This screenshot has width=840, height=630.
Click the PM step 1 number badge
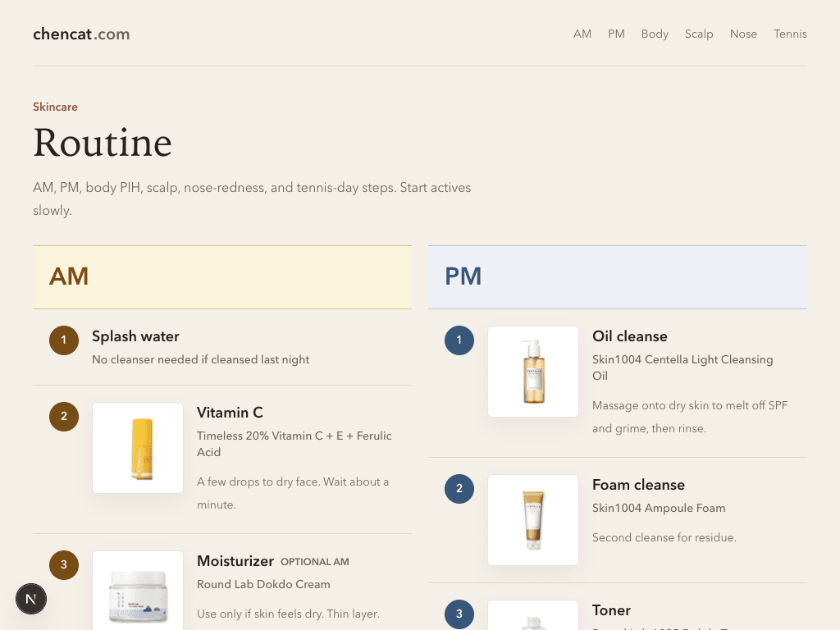coord(459,340)
